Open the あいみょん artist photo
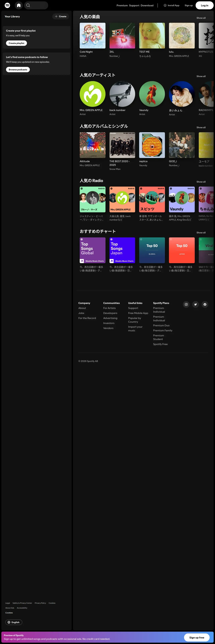This screenshot has width=215, height=644. coord(182,94)
